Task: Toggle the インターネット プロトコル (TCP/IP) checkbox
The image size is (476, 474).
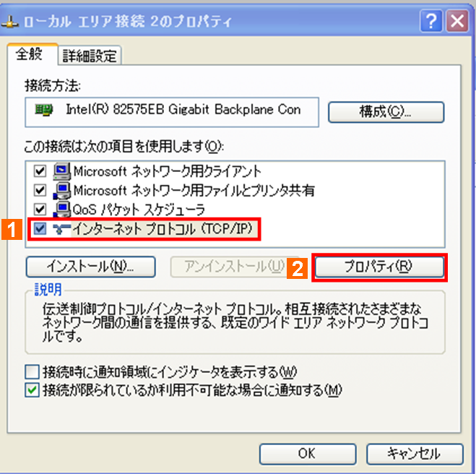Action: (40, 228)
